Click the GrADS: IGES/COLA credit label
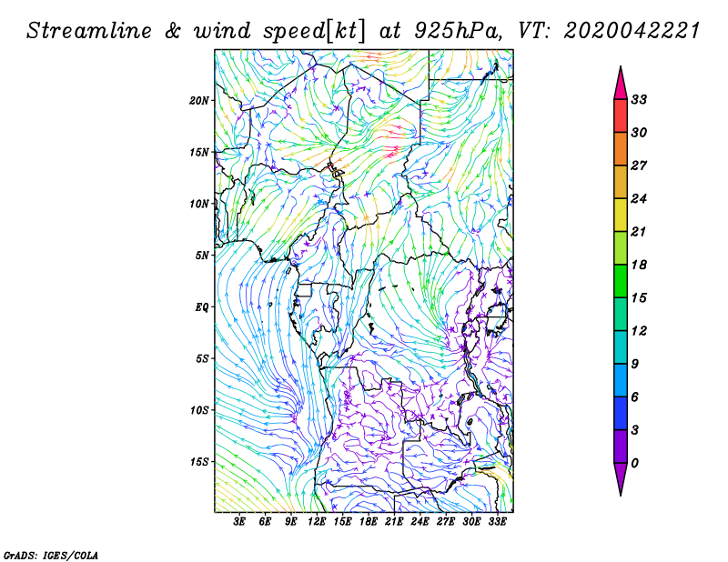This screenshot has width=728, height=562. pos(50,554)
